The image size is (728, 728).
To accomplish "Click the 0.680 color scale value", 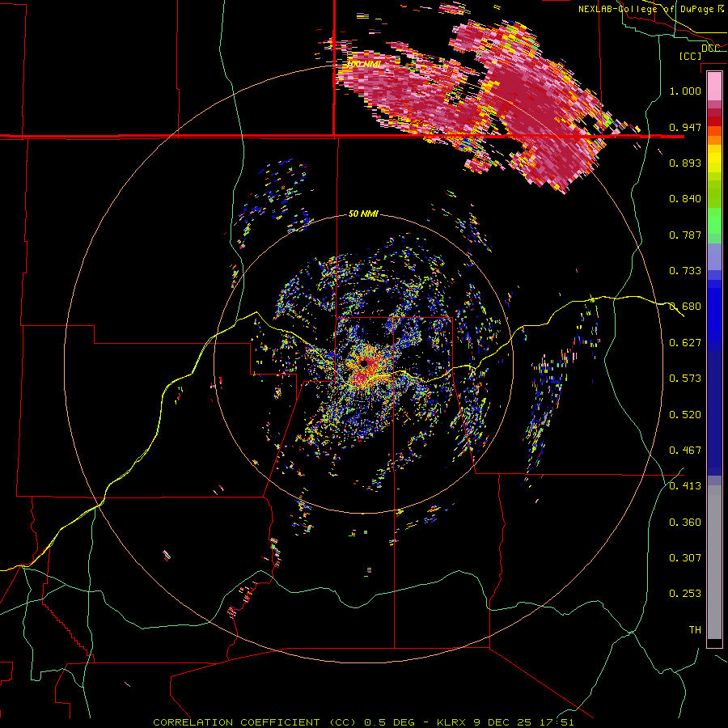I will (685, 307).
